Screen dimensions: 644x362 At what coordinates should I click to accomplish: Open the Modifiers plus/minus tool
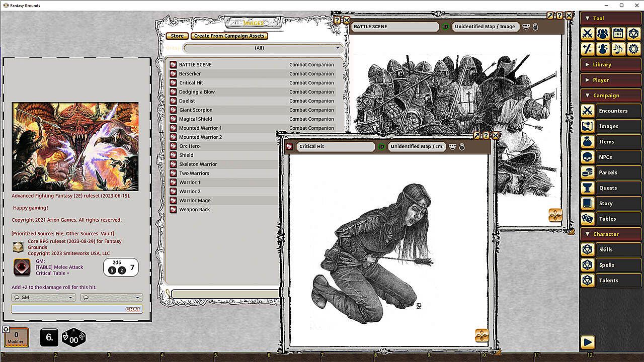tap(587, 49)
